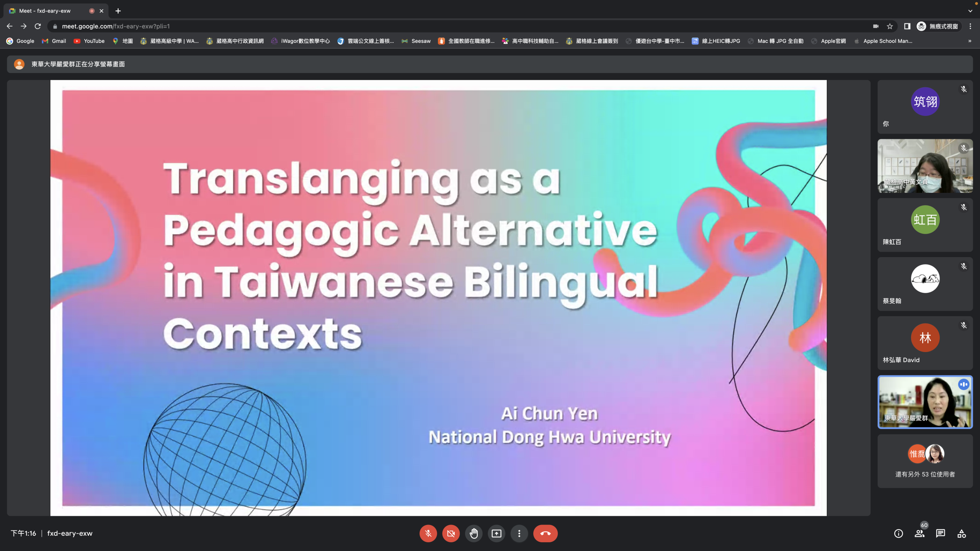Screen dimensions: 980x551
Task: Open meeting details info icon
Action: coord(898,533)
